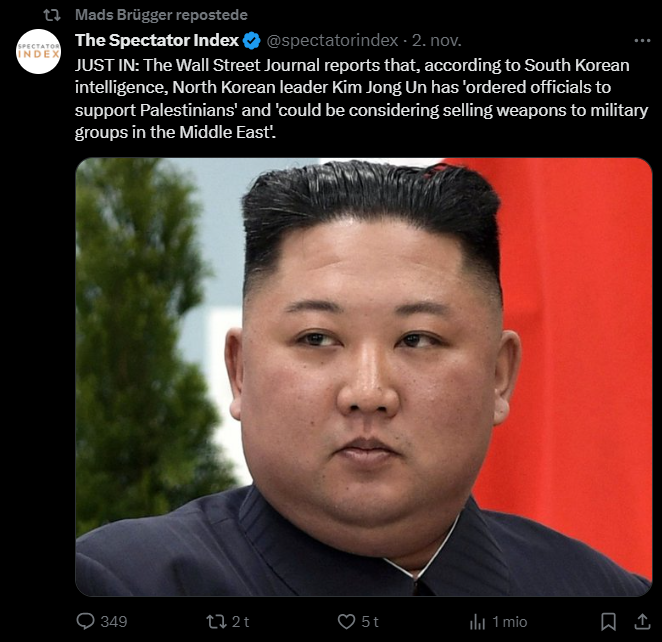662x642 pixels.
Task: Click the post text starting with "JUST IN"
Action: (361, 99)
